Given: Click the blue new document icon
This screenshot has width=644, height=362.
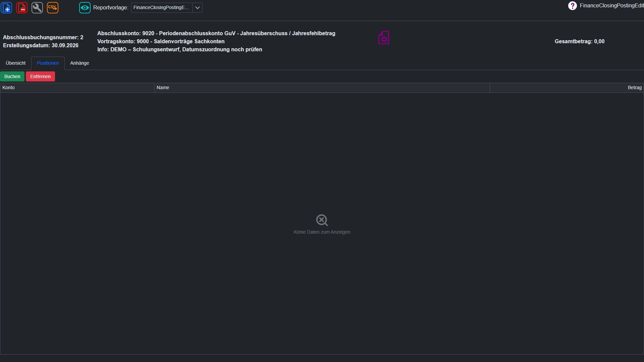Looking at the screenshot, I should pyautogui.click(x=6, y=7).
